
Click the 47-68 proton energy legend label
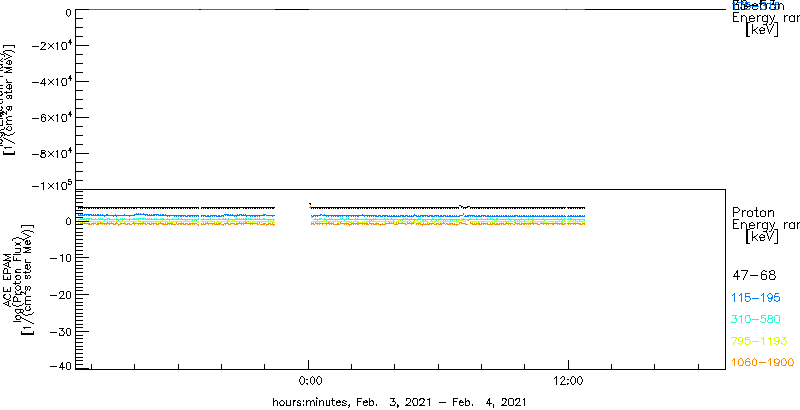754,276
